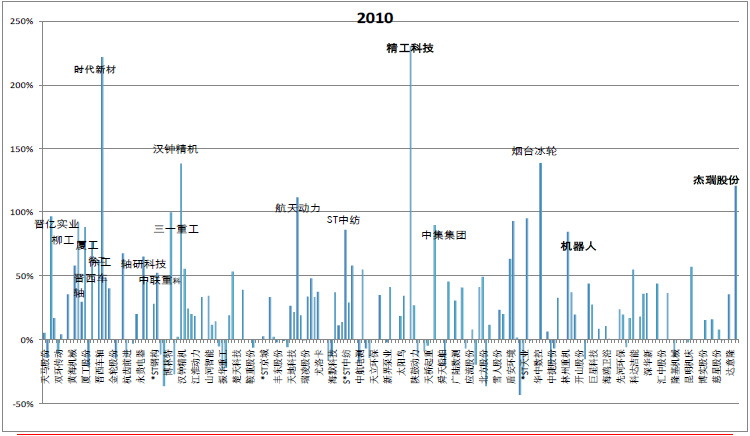Viewport: 750px width, 436px height.
Task: Select the 100% y-axis label
Action: [22, 212]
